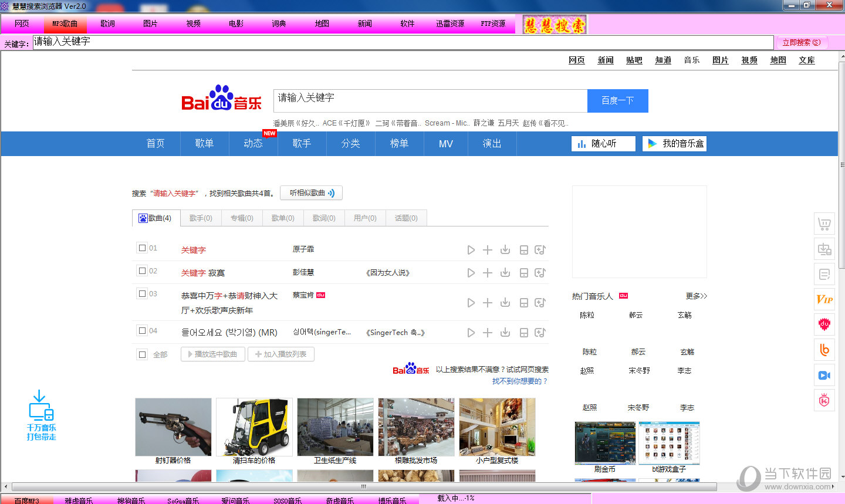Play song 01 关键字 by 原子霏
The width and height of the screenshot is (845, 504).
tap(471, 250)
